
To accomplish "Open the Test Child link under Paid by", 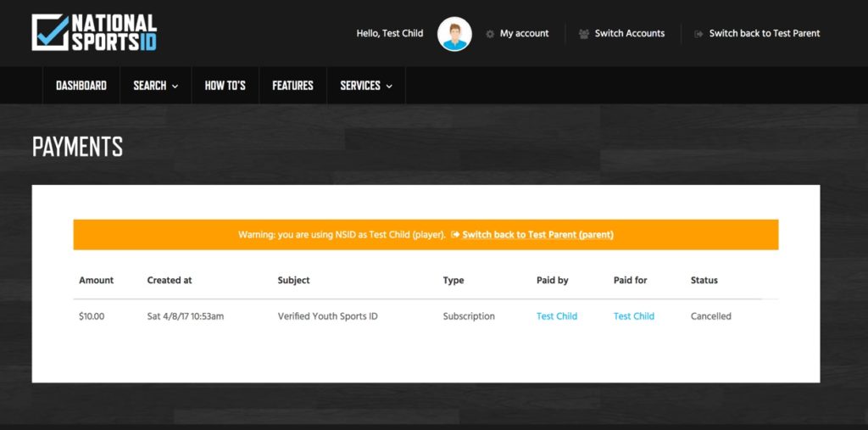I will (557, 316).
